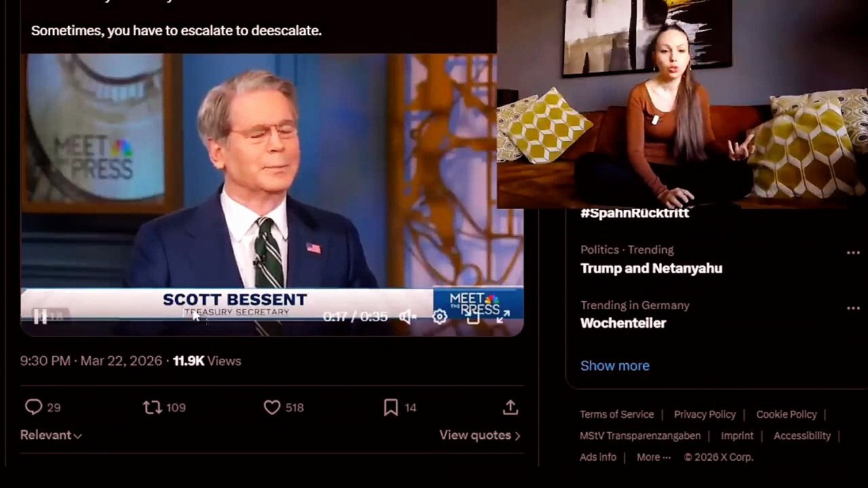Toggle the video mute speaker icon

407,317
